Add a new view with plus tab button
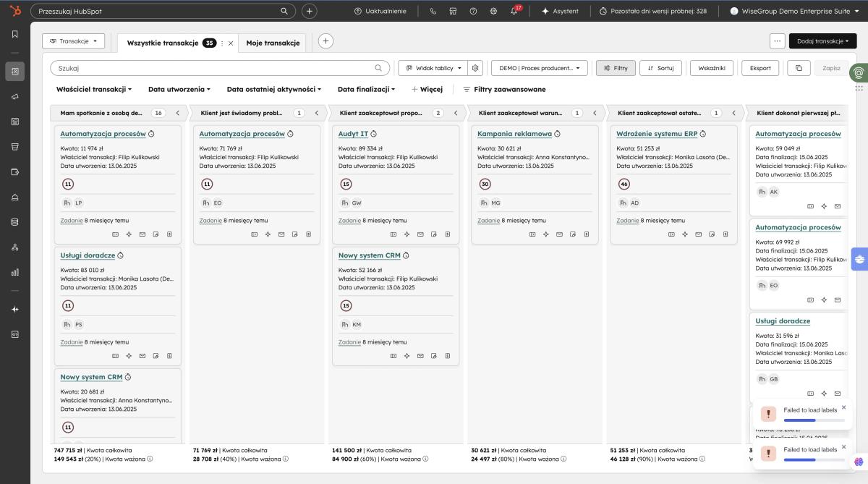Screen dimensions: 868x484 (326, 41)
